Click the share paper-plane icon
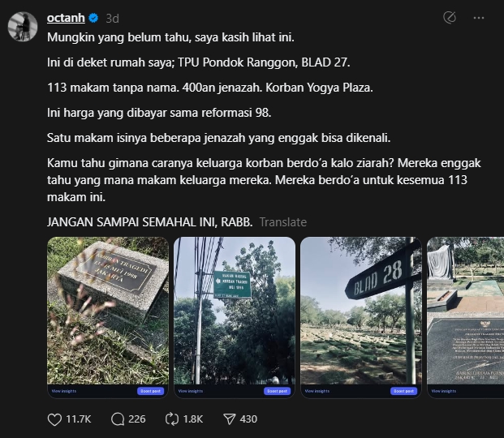The width and height of the screenshot is (504, 438). [229, 419]
